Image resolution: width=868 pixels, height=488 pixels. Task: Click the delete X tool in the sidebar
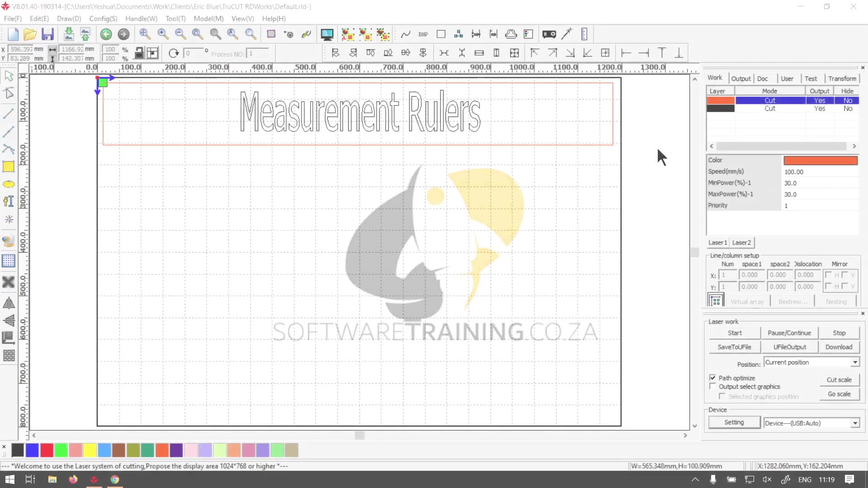click(9, 282)
